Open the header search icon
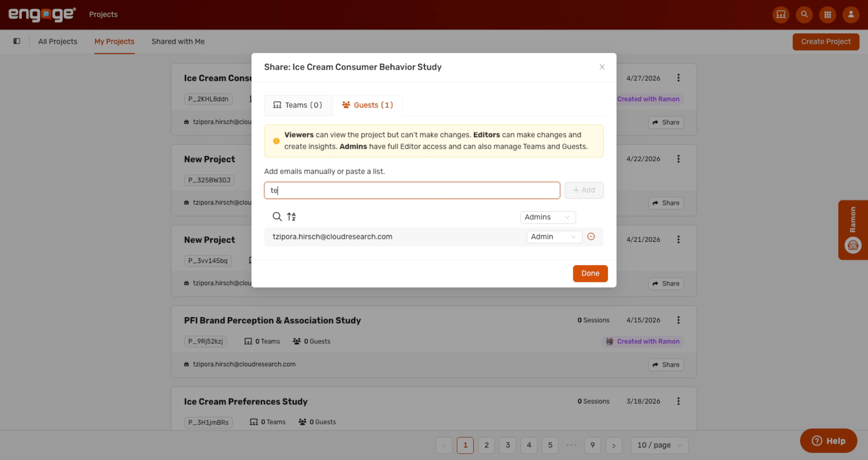This screenshot has height=460, width=868. click(x=804, y=14)
